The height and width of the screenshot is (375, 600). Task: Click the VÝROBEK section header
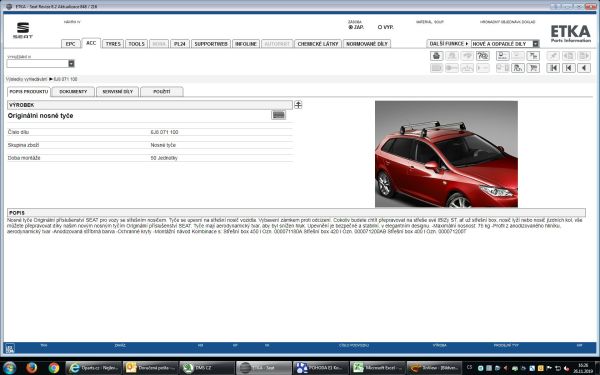pos(150,105)
